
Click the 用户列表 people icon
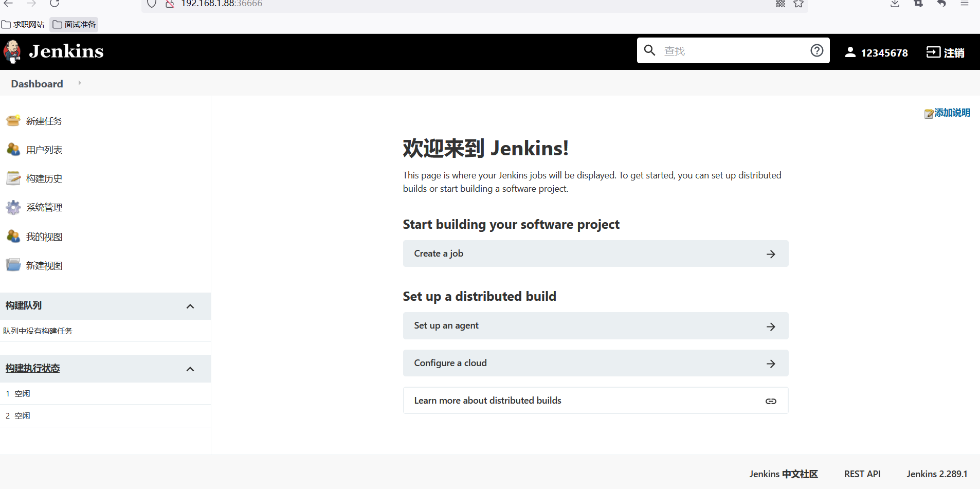tap(13, 150)
